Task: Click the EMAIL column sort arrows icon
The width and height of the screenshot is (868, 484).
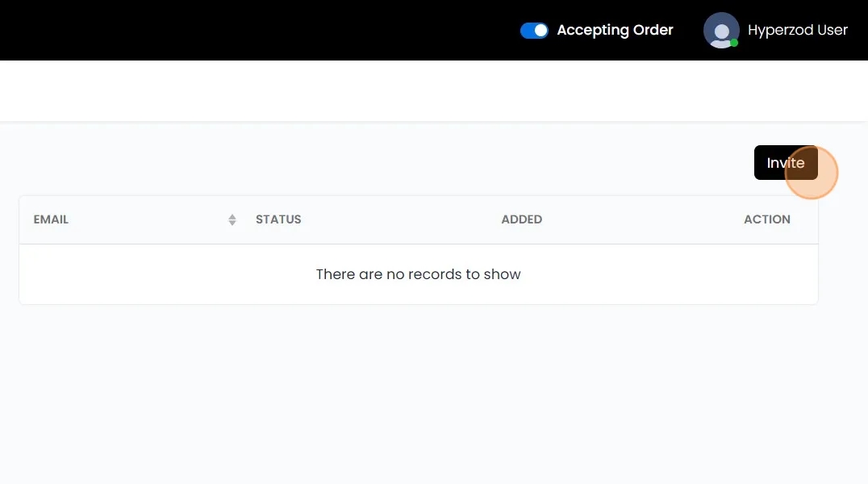Action: (x=232, y=219)
